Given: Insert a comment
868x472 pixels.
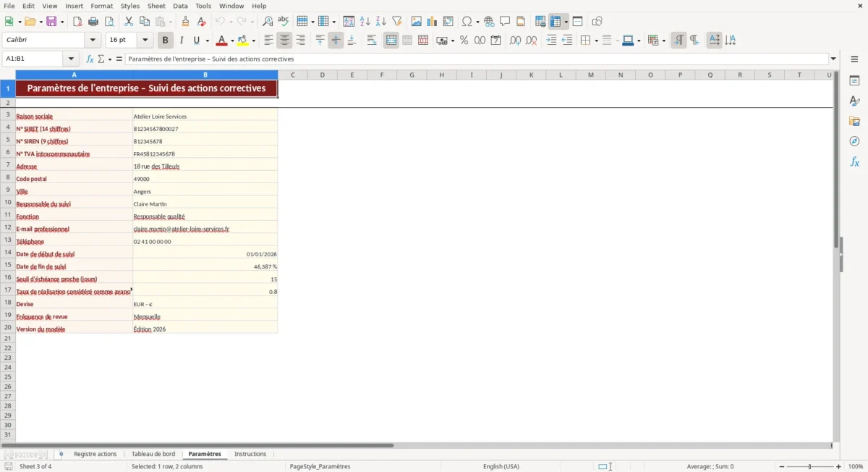Looking at the screenshot, I should click(x=506, y=22).
